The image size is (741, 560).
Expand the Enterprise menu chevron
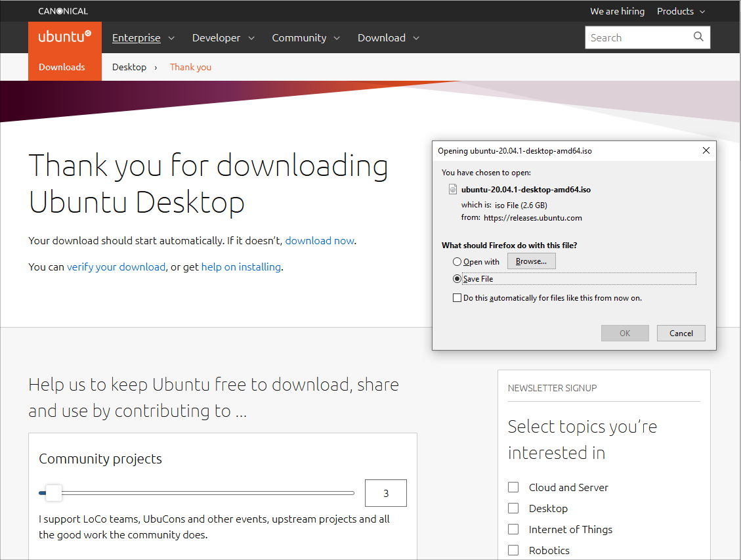click(x=171, y=38)
